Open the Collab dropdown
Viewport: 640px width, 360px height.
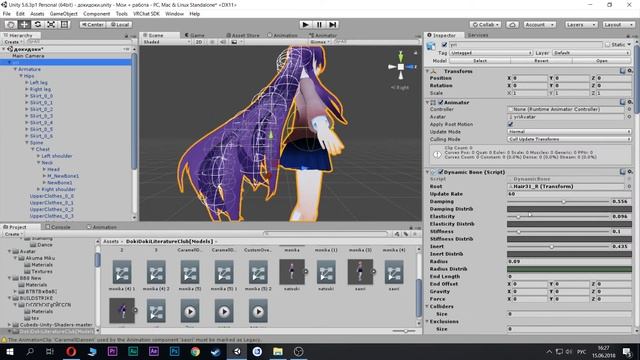[486, 24]
